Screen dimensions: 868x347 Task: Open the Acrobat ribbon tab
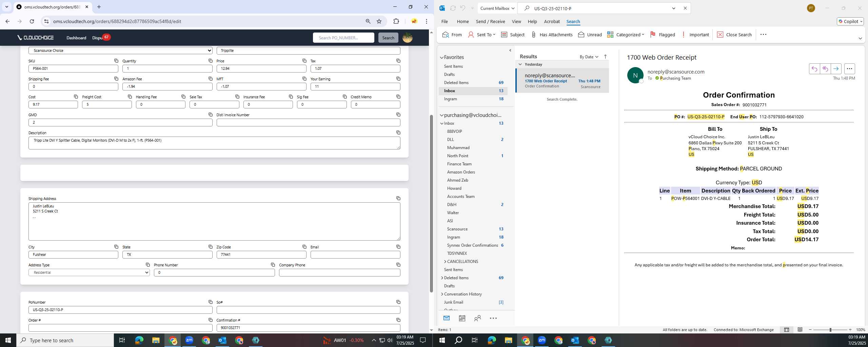(x=552, y=21)
